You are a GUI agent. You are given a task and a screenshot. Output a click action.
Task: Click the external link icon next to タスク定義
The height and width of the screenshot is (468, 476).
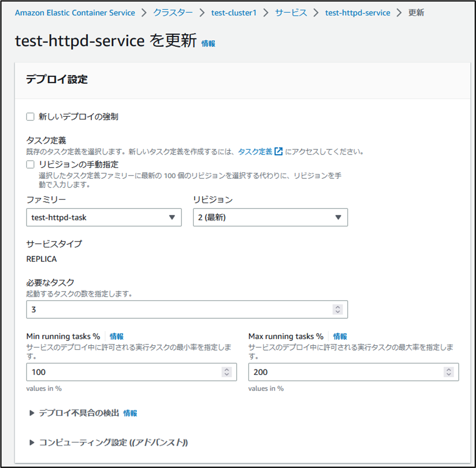[x=278, y=151]
